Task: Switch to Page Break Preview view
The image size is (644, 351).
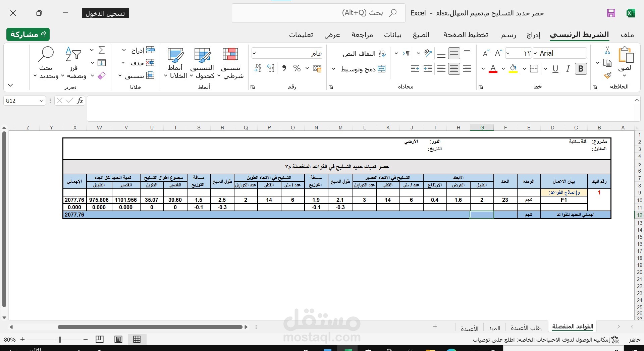Action: pos(100,339)
